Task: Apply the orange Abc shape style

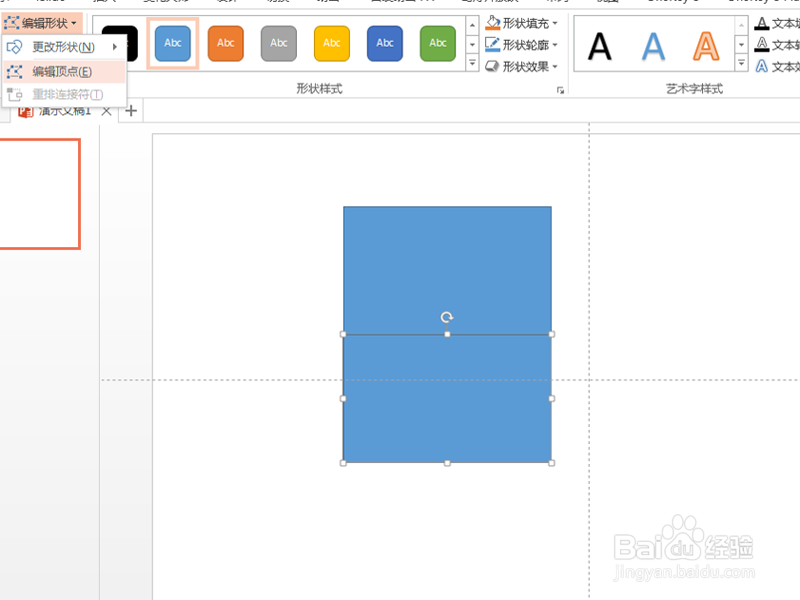Action: 226,43
